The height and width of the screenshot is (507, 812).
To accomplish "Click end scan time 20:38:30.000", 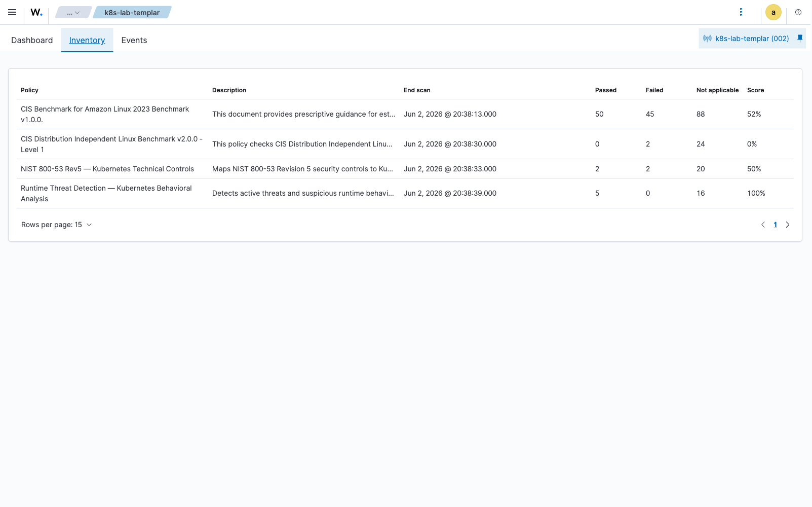I will 450,144.
